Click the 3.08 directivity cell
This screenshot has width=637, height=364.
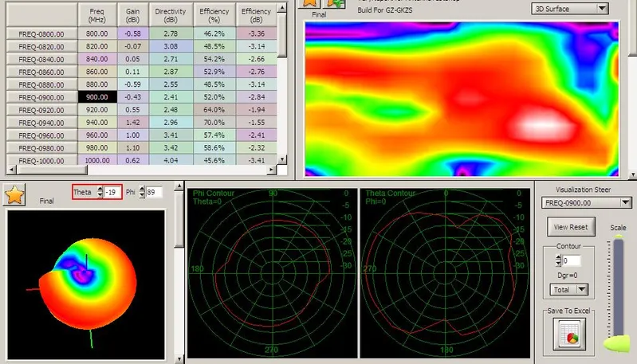coord(171,47)
